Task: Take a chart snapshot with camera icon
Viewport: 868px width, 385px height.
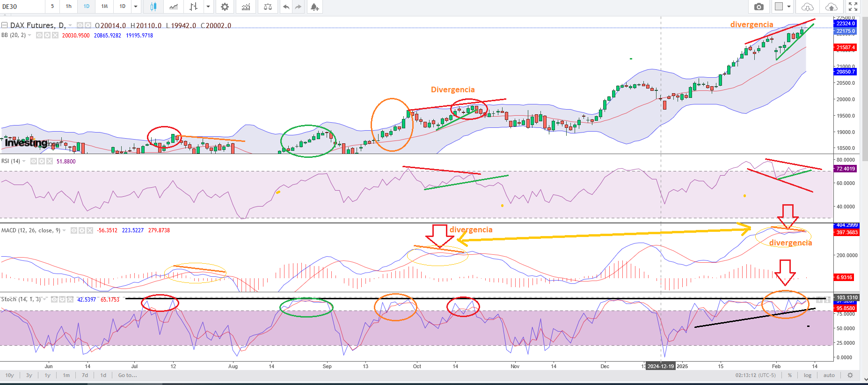Action: [759, 7]
